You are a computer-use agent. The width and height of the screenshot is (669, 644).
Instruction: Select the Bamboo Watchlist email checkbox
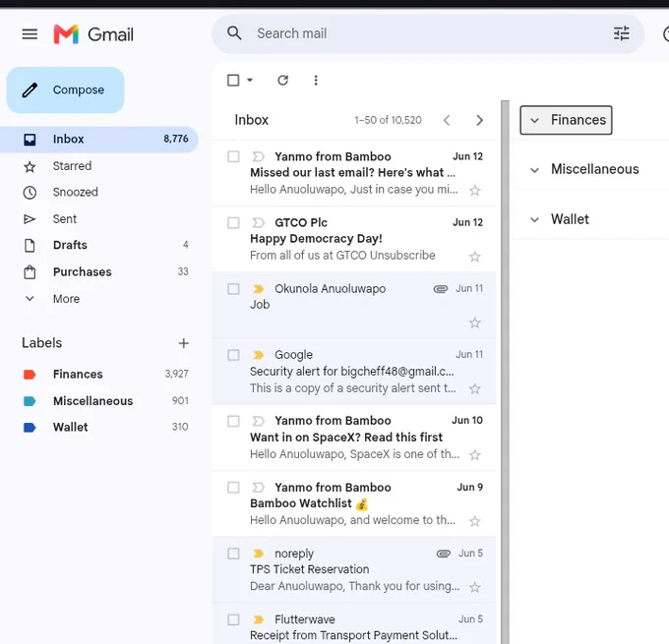[x=233, y=488]
